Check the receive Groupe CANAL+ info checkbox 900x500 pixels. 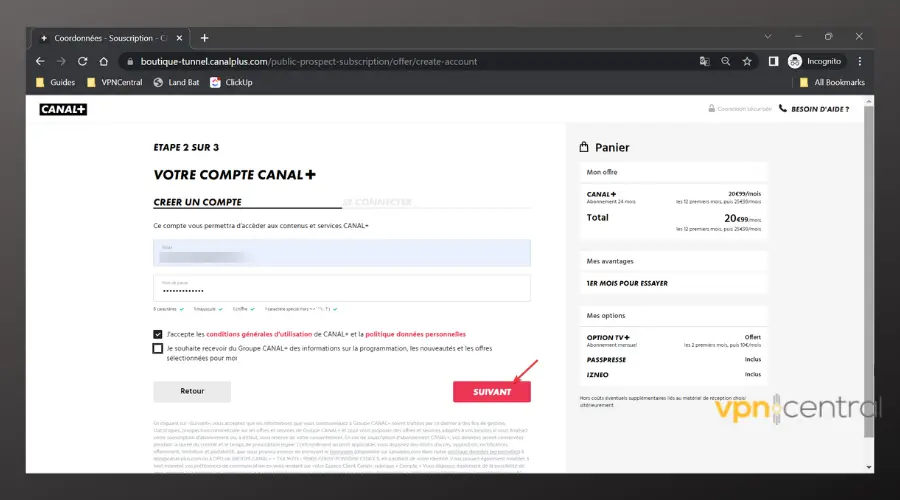point(158,348)
